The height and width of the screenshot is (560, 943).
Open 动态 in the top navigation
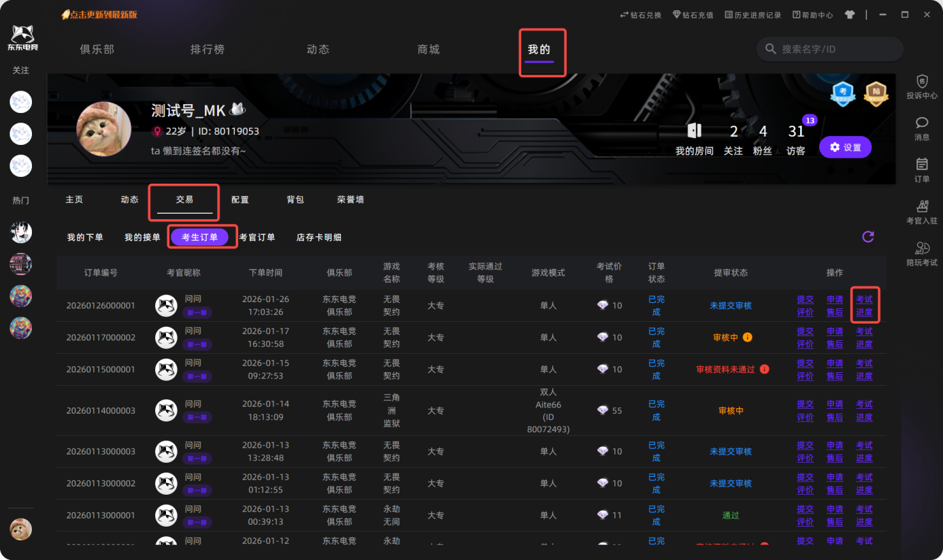point(318,50)
